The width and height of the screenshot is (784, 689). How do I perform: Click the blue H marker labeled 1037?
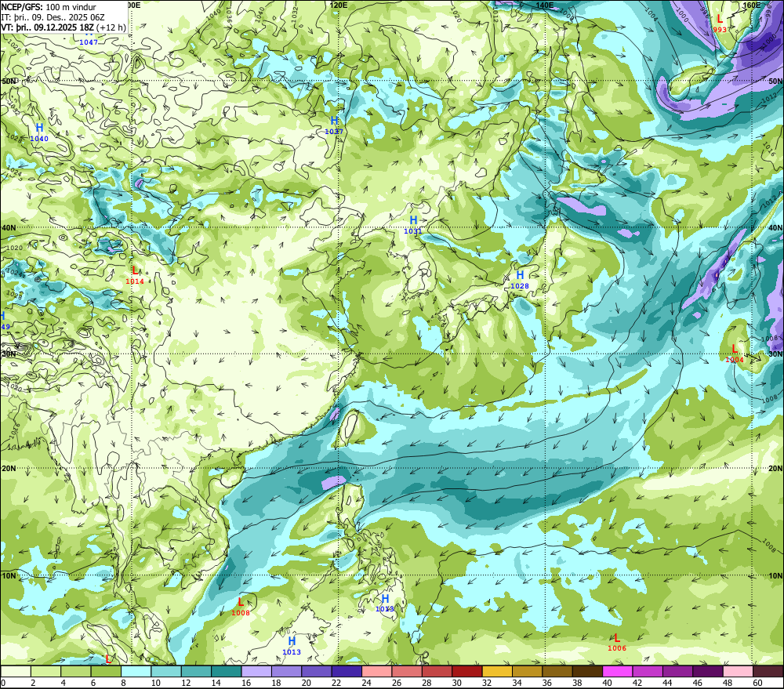(x=334, y=121)
